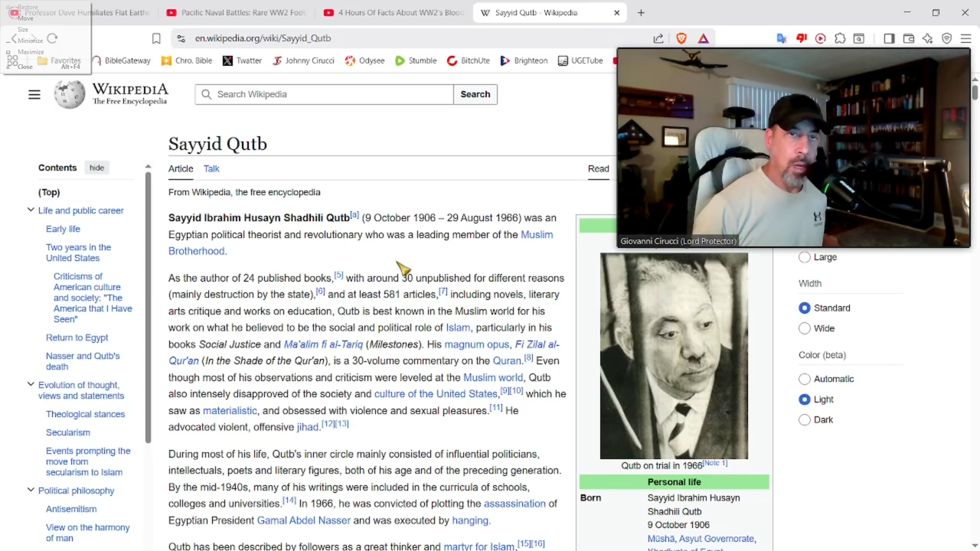Select the Wide width radio button
This screenshot has height=551, width=980.
coord(805,328)
